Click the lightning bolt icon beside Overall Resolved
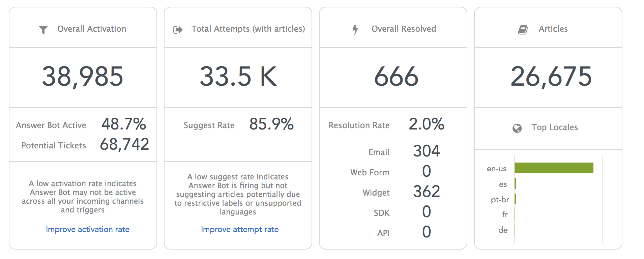The image size is (644, 259). pos(355,30)
